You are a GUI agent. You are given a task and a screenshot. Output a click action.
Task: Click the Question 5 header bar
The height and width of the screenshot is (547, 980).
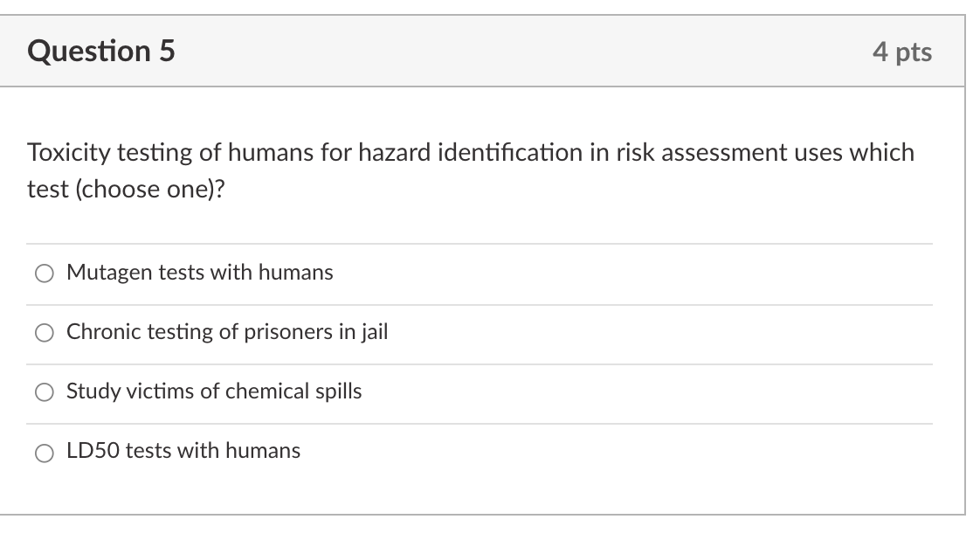click(489, 51)
